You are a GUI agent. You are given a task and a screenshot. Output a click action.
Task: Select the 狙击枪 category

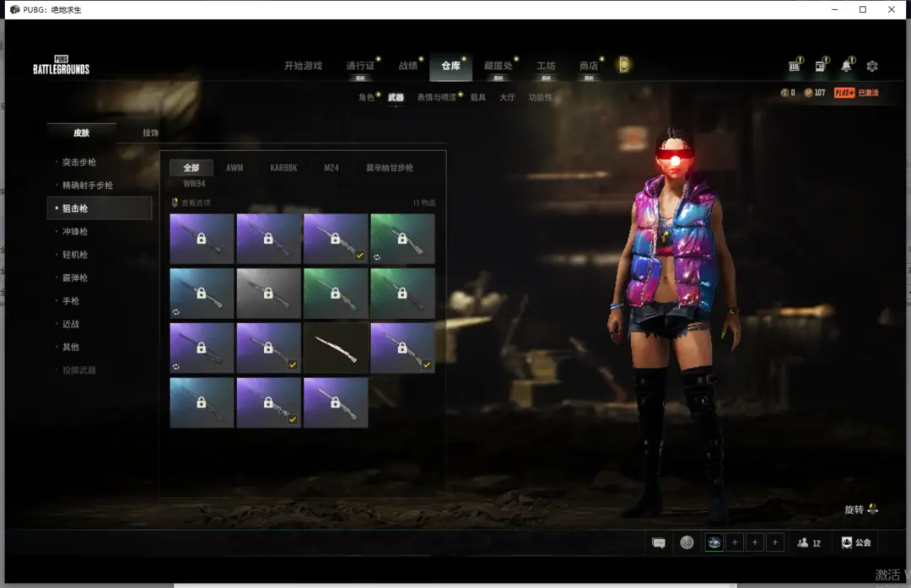(x=100, y=208)
